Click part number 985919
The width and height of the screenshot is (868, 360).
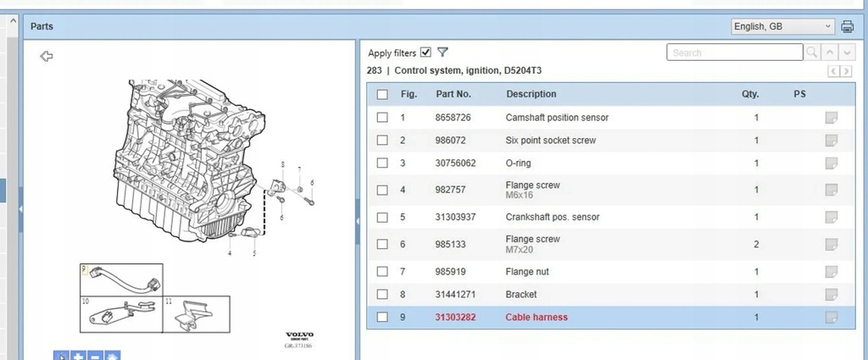[x=450, y=272]
